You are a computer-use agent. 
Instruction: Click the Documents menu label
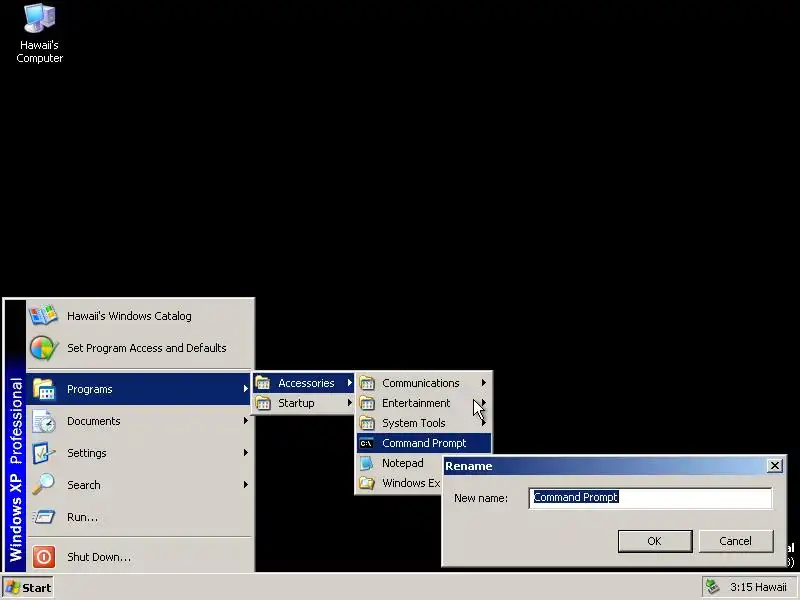93,421
